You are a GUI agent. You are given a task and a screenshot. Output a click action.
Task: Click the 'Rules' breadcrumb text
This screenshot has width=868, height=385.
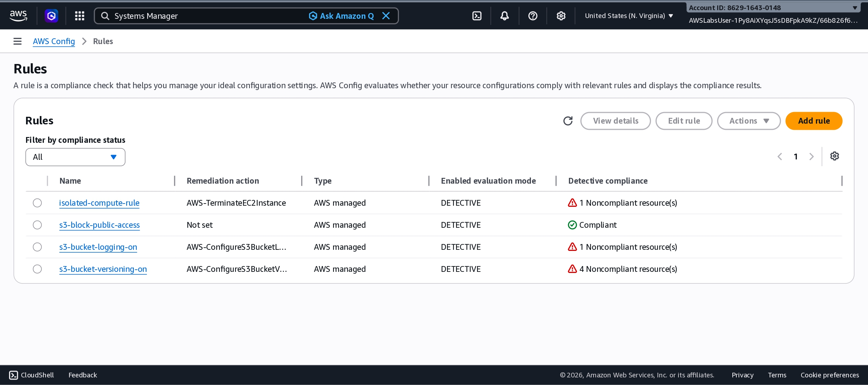[x=103, y=41]
